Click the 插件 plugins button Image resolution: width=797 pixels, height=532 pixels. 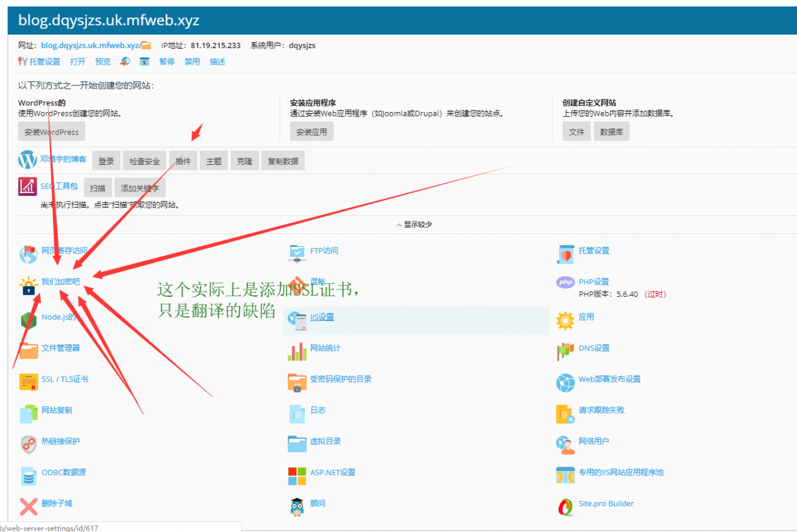pos(183,161)
